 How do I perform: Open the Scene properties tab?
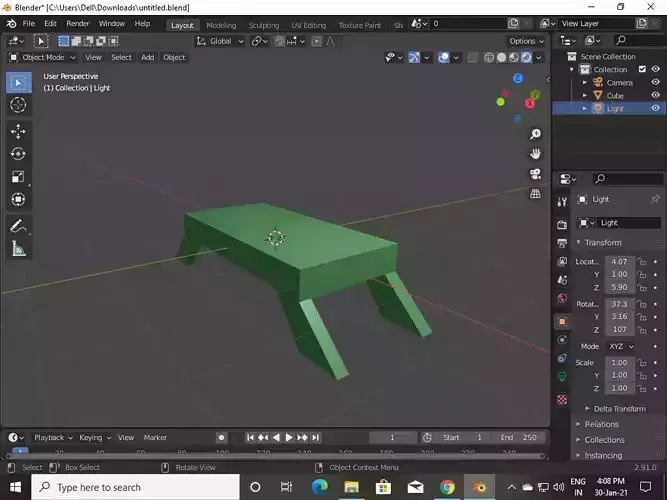tap(562, 280)
